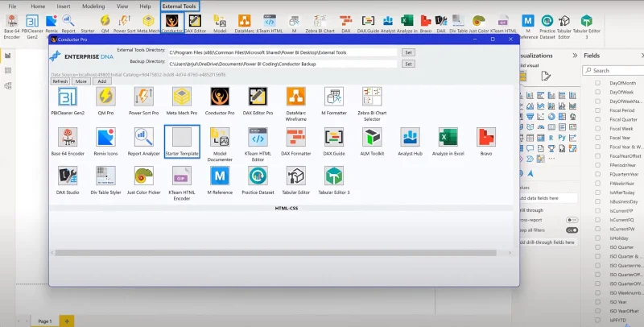Open Analyze in Excel in Conductor grid
Viewport: 644px width, 327px height.
(448, 137)
